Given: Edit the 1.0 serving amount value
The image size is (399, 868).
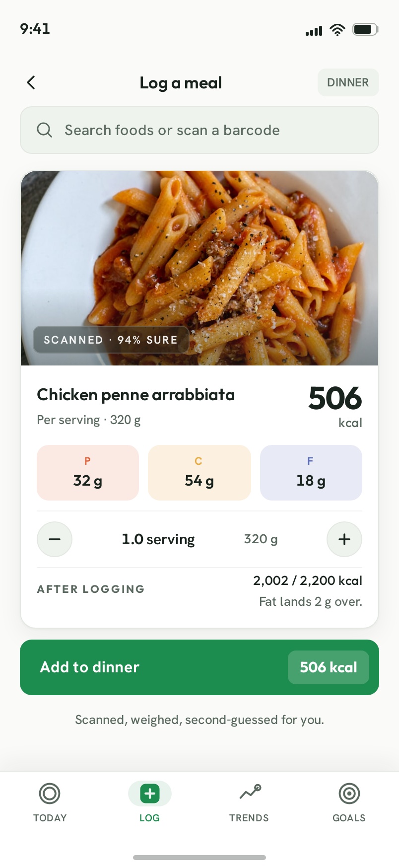Looking at the screenshot, I should (x=158, y=539).
